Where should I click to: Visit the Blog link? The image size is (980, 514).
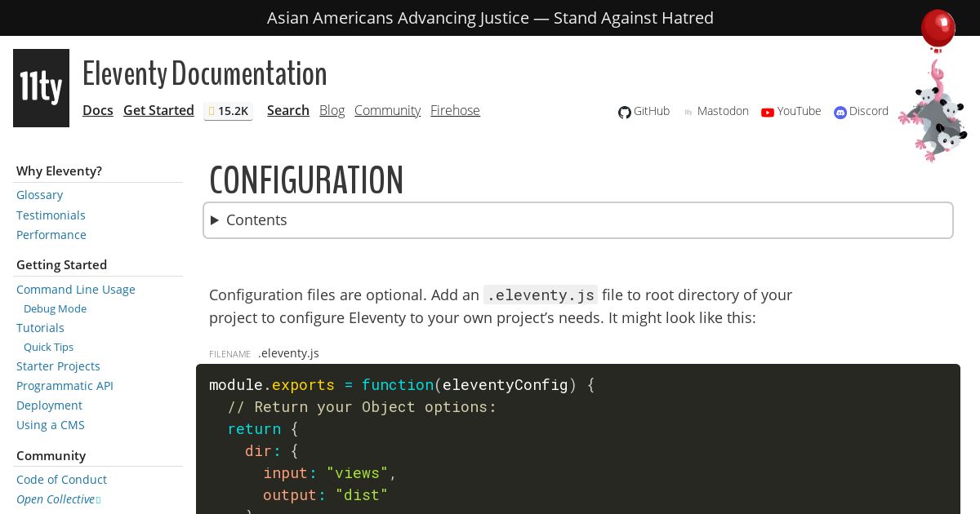click(332, 110)
